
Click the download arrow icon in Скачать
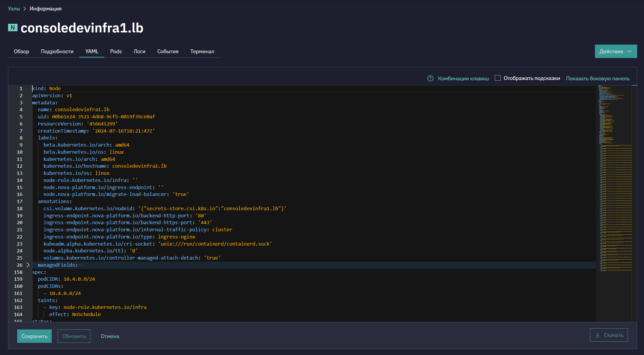[x=598, y=335]
